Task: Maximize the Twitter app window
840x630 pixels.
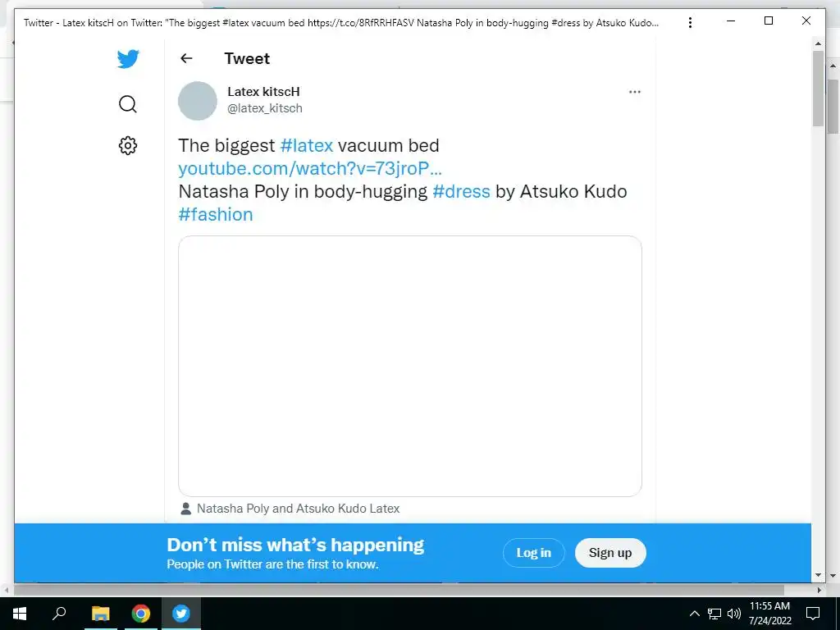Action: 768,21
